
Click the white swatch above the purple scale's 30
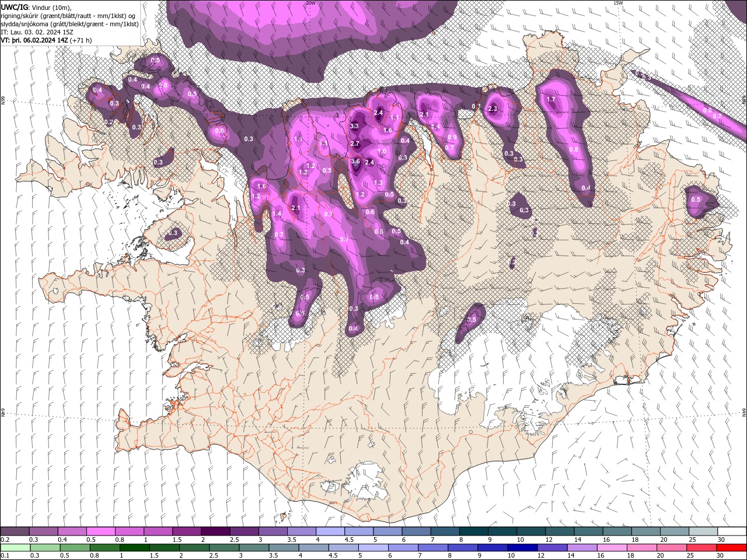click(732, 531)
